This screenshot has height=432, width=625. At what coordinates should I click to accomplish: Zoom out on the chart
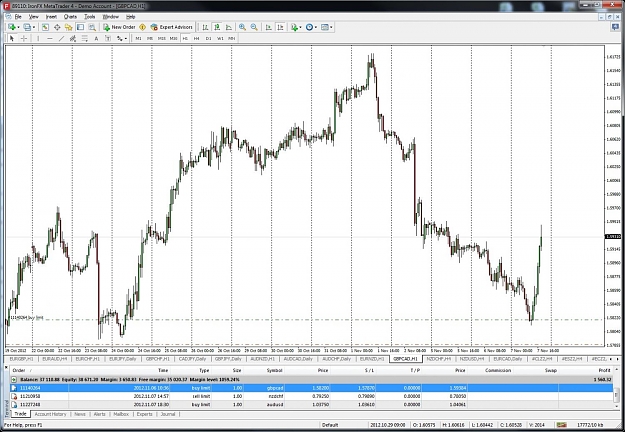(254, 27)
